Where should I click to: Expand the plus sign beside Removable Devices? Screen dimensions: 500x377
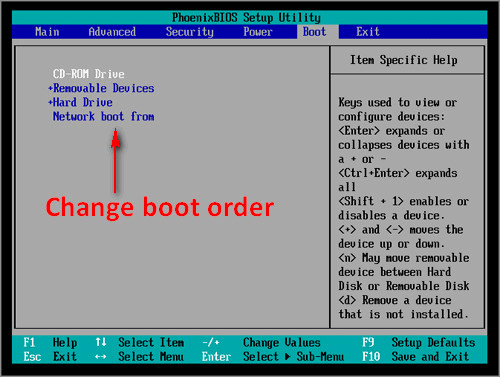50,88
